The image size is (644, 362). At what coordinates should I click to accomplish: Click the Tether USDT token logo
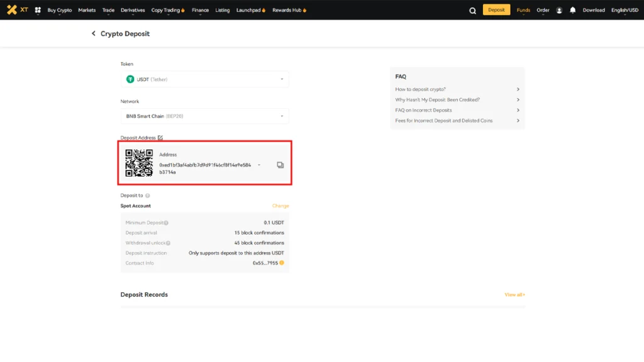[130, 79]
